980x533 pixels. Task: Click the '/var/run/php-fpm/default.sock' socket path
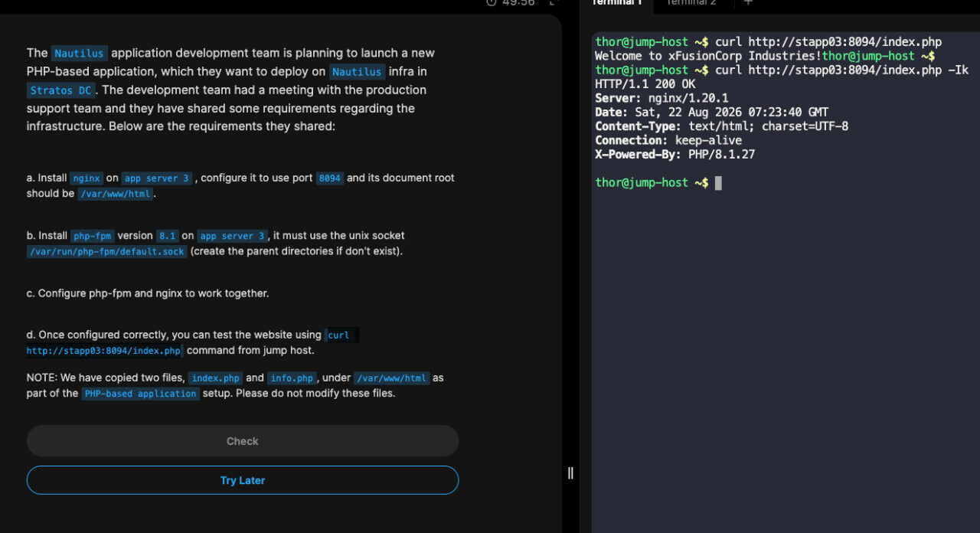point(106,252)
